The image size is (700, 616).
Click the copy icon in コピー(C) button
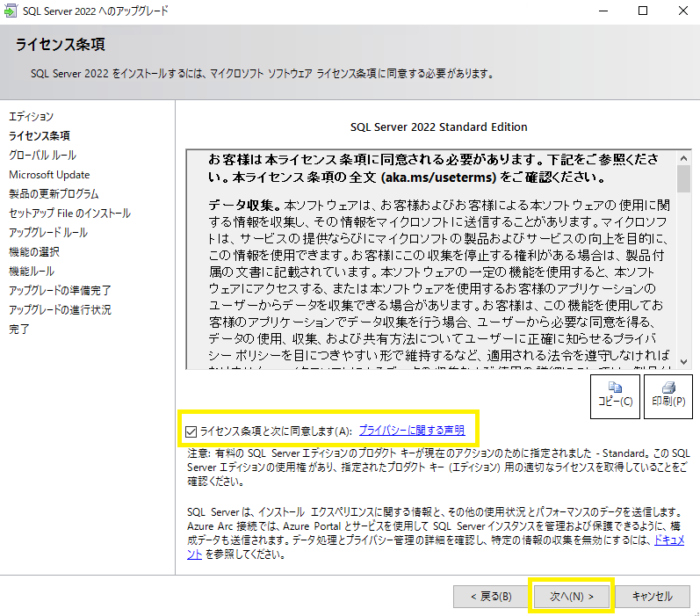point(615,387)
